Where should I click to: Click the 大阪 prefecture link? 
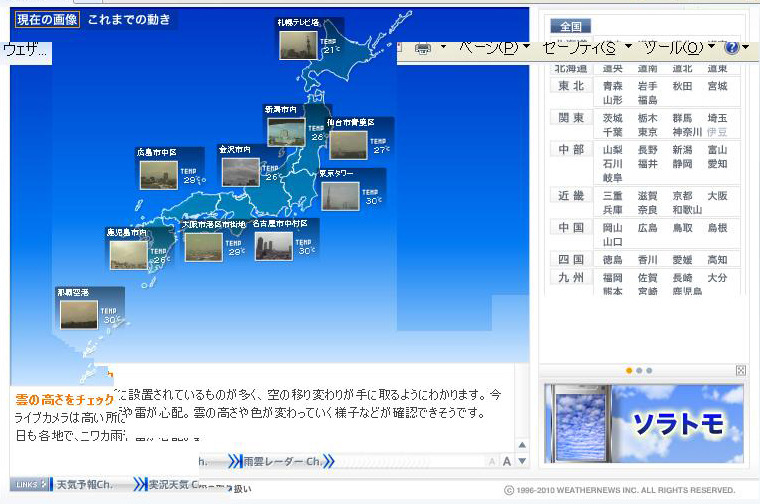click(x=717, y=196)
